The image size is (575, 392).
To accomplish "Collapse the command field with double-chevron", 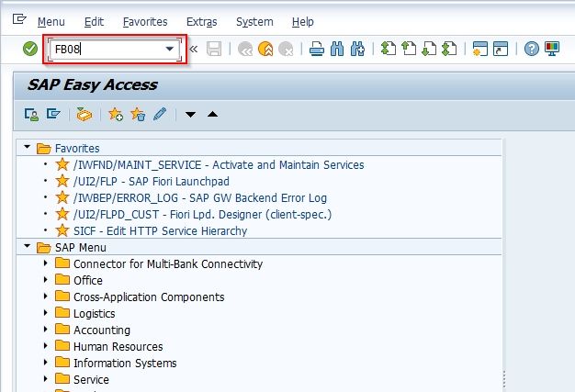I will (194, 49).
